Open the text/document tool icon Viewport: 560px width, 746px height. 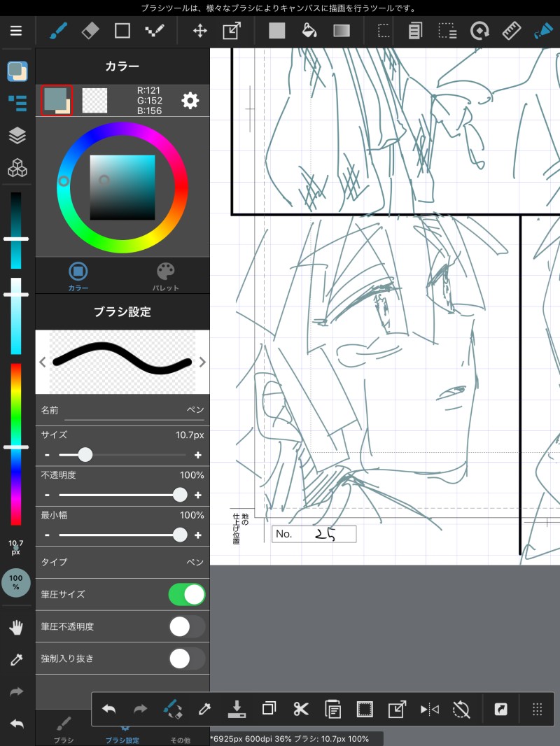coord(415,31)
